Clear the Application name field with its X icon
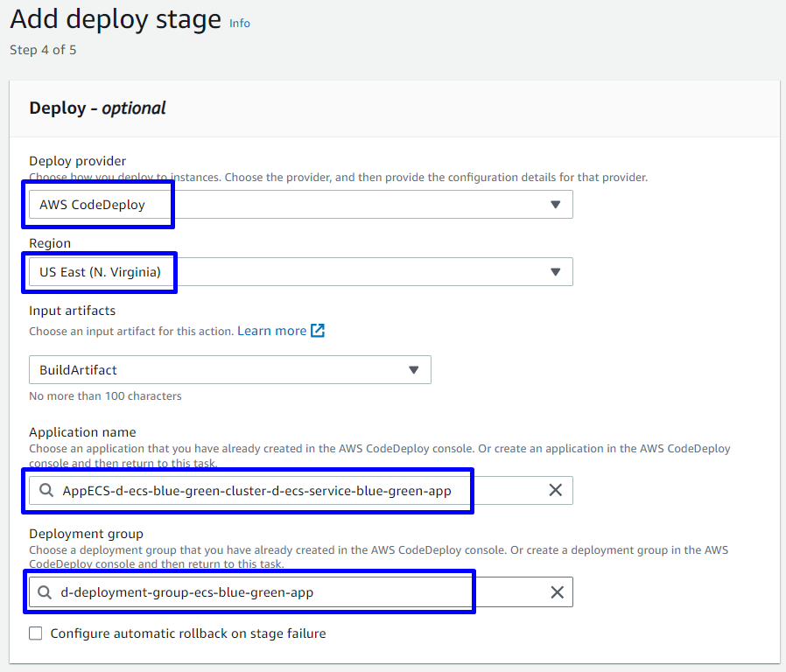The width and height of the screenshot is (786, 672). (555, 491)
